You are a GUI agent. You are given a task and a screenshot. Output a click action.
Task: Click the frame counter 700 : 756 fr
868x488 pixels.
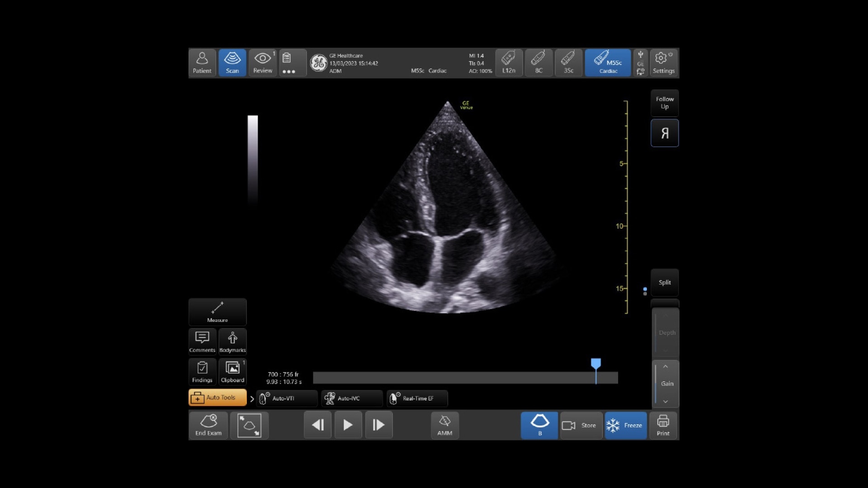pos(283,374)
